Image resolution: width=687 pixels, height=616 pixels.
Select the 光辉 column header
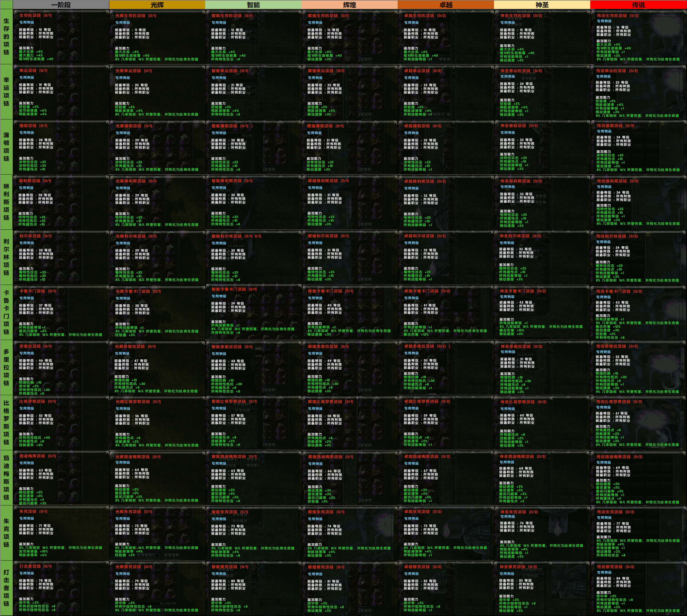pyautogui.click(x=157, y=5)
